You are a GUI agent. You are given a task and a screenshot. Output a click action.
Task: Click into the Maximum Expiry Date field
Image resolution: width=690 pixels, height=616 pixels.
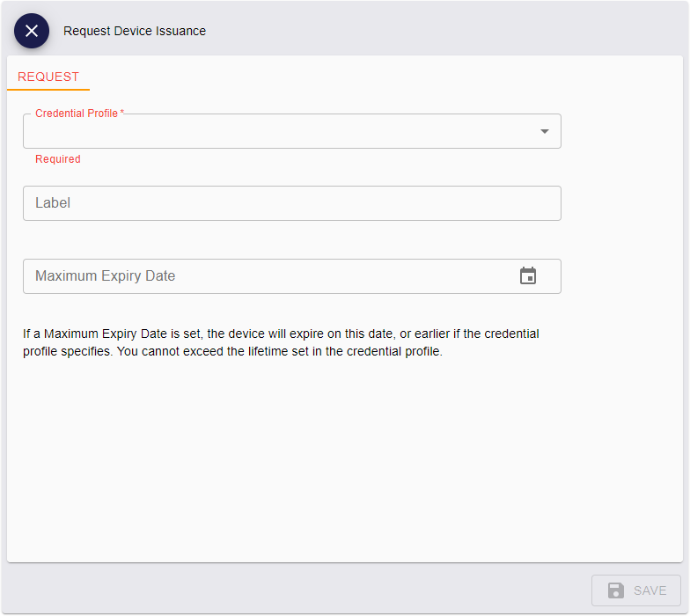(x=264, y=276)
